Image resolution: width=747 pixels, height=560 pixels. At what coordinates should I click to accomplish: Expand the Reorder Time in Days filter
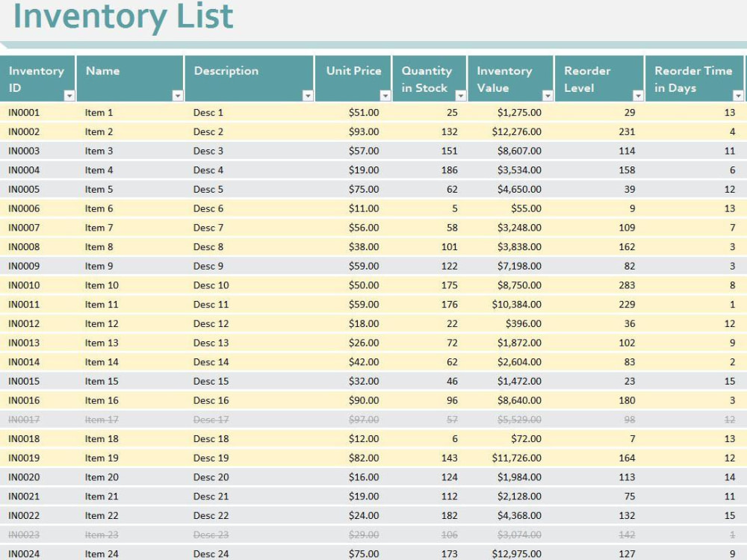[x=739, y=96]
